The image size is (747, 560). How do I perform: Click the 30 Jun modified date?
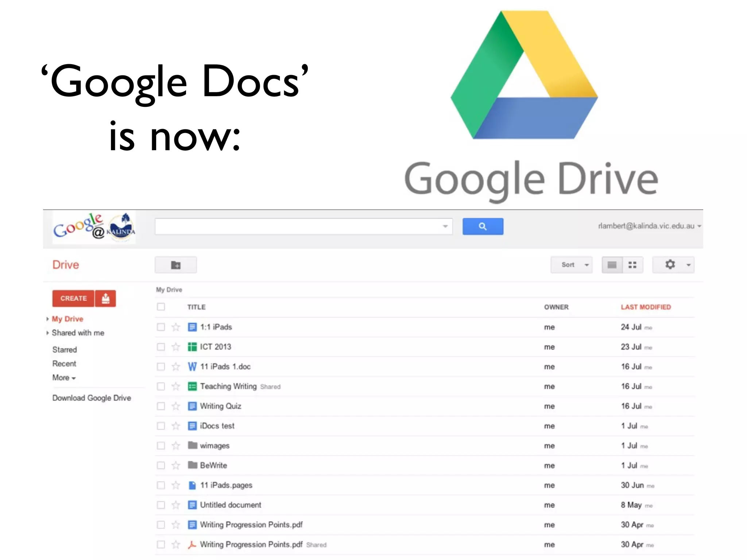click(x=632, y=485)
